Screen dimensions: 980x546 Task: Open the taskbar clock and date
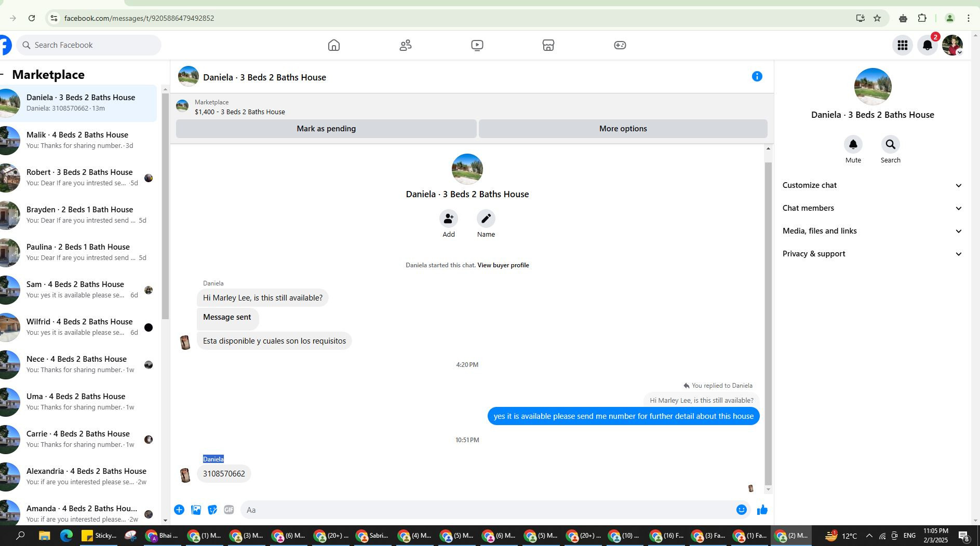tap(936, 536)
